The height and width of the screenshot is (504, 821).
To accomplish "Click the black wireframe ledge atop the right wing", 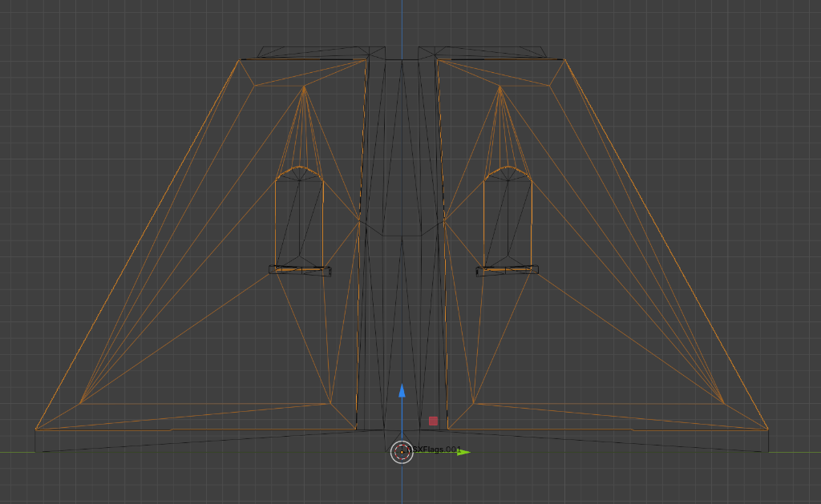I will tap(491, 52).
